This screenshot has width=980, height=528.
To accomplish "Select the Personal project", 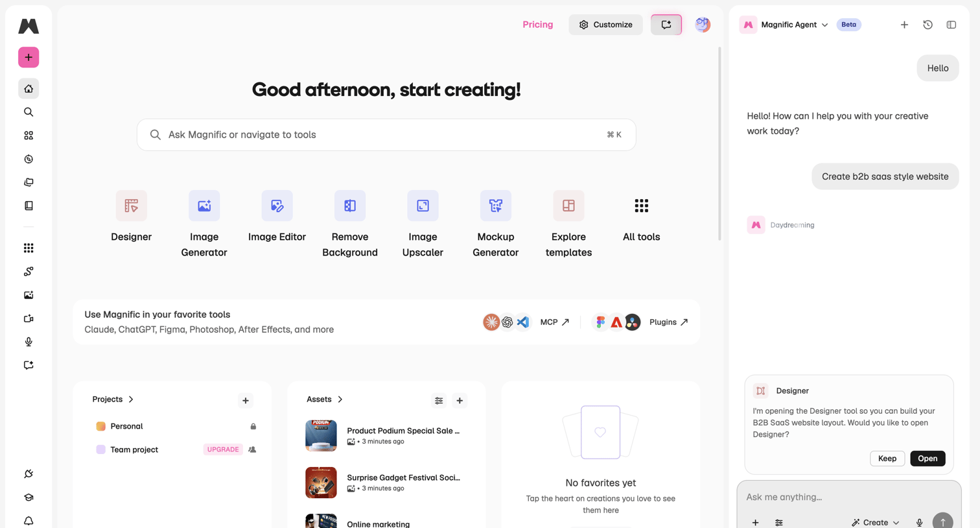I will tap(176, 426).
